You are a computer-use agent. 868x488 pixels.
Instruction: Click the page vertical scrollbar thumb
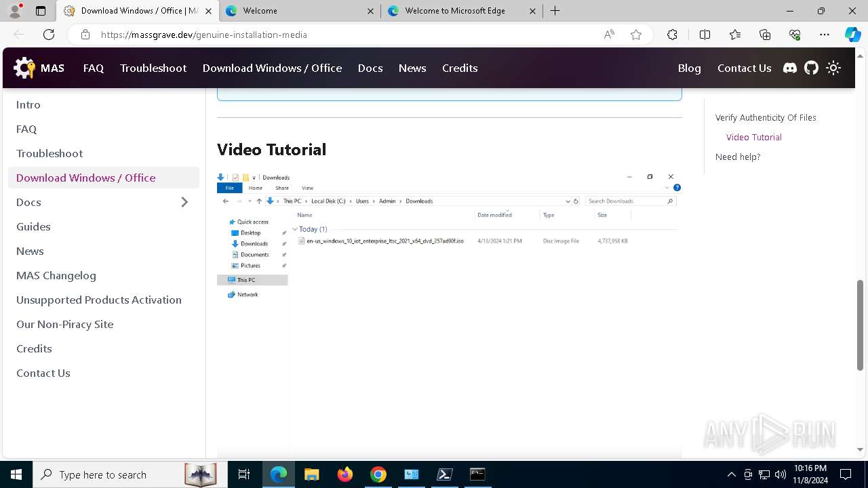(860, 325)
